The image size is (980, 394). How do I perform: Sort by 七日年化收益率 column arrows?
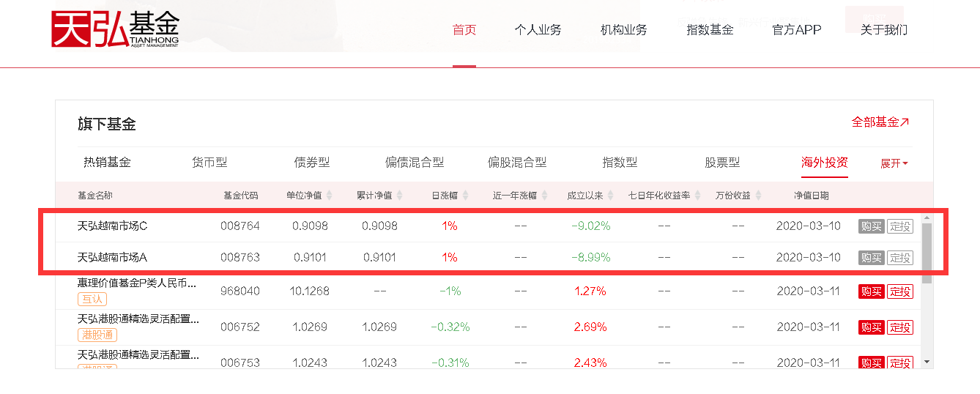pos(698,196)
